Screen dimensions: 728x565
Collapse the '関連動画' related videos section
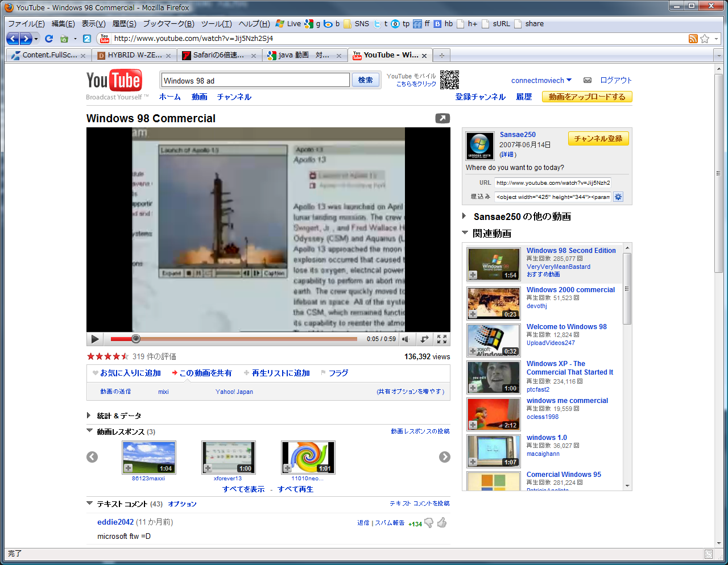pos(465,233)
